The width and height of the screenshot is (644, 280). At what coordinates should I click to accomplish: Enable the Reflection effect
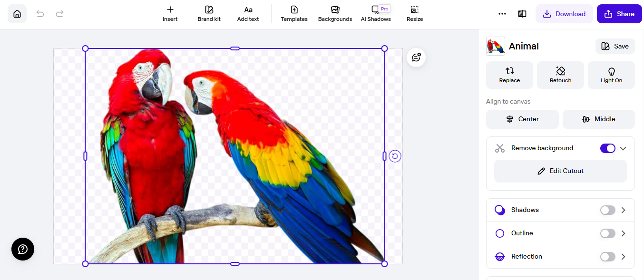(x=607, y=256)
